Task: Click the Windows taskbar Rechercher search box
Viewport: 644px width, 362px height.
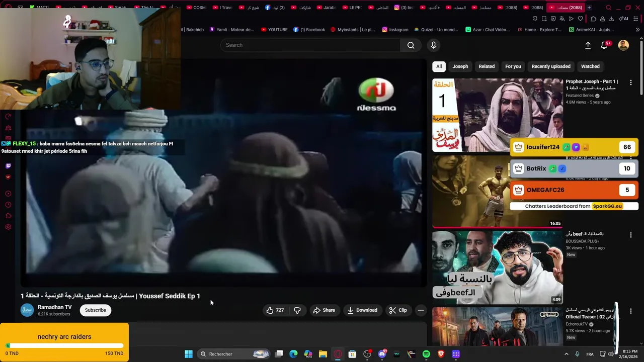Action: point(233,354)
